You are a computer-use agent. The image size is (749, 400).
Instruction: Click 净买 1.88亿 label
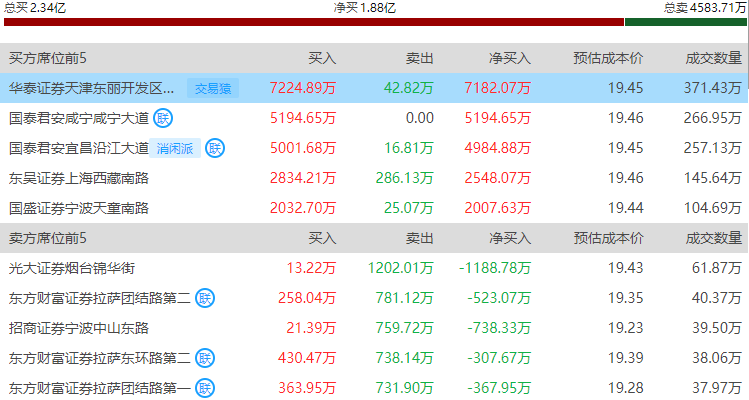point(364,8)
